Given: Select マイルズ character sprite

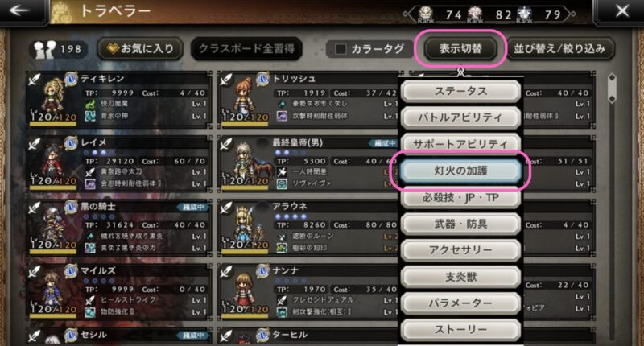Looking at the screenshot, I should [53, 290].
